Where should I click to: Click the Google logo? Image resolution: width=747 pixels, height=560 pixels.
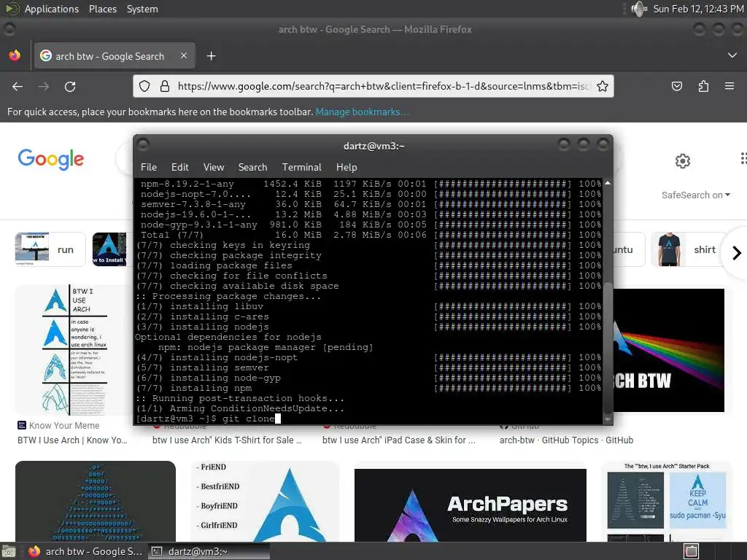pos(51,160)
